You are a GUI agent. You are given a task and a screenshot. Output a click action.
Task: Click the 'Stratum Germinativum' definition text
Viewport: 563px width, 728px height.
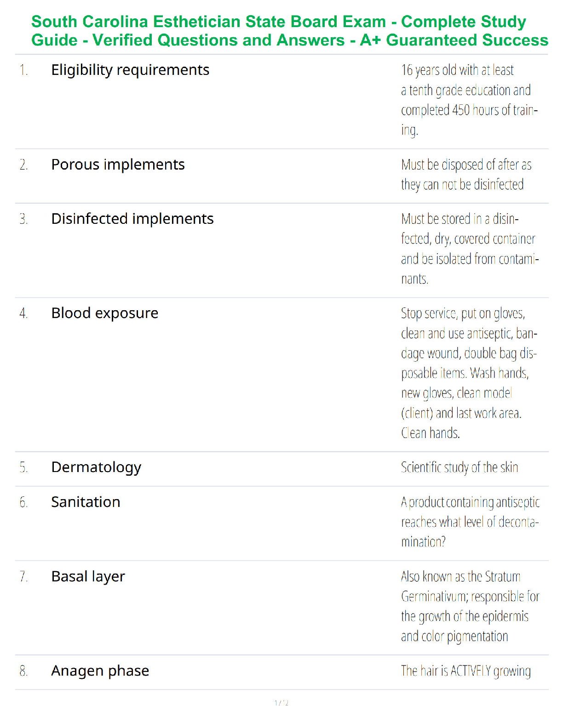point(470,606)
